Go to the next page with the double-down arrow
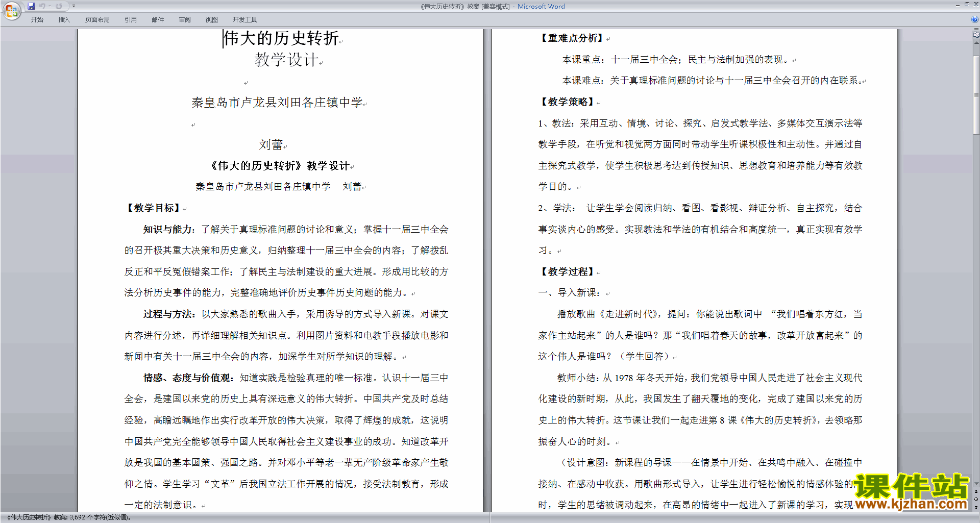 pyautogui.click(x=976, y=507)
